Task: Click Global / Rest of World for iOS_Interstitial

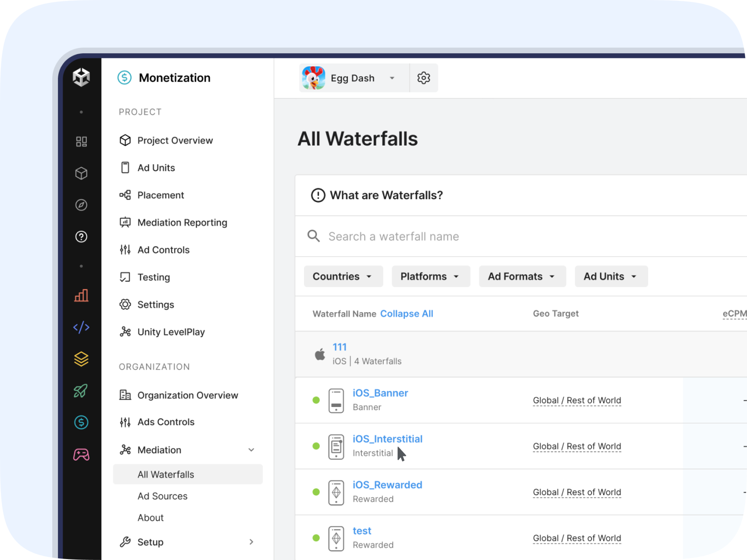Action: pyautogui.click(x=577, y=446)
